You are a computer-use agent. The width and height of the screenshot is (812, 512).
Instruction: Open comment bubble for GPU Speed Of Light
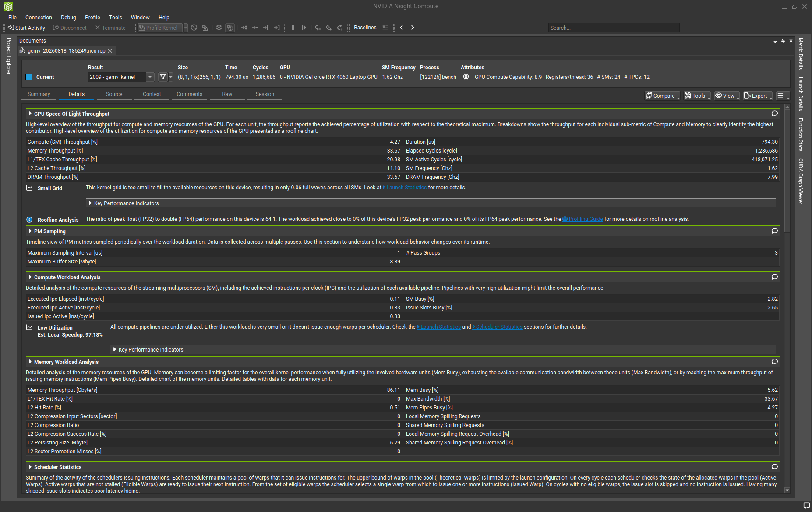tap(774, 114)
